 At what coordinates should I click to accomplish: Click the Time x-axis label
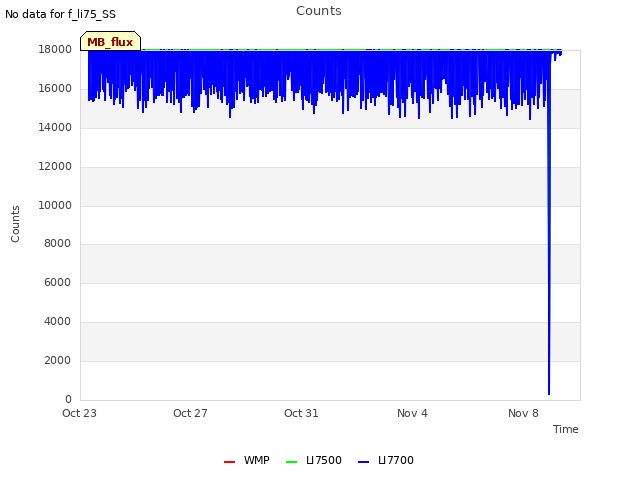566,429
